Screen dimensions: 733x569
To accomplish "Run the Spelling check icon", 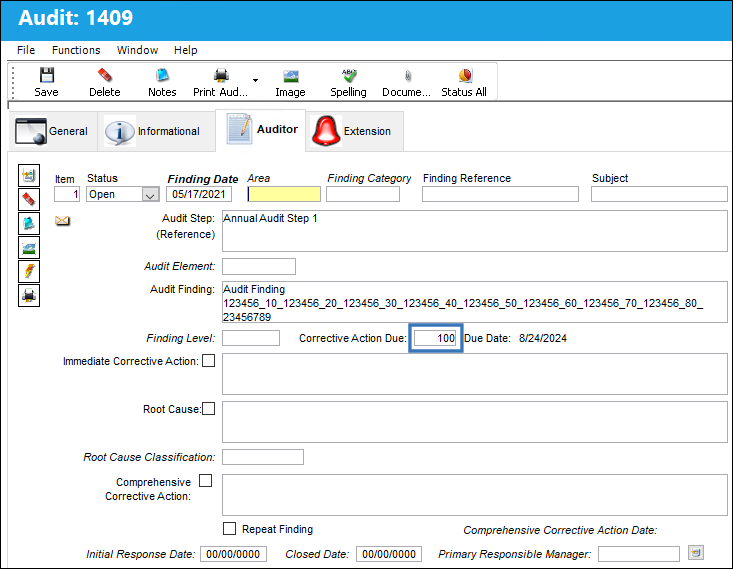I will click(349, 75).
